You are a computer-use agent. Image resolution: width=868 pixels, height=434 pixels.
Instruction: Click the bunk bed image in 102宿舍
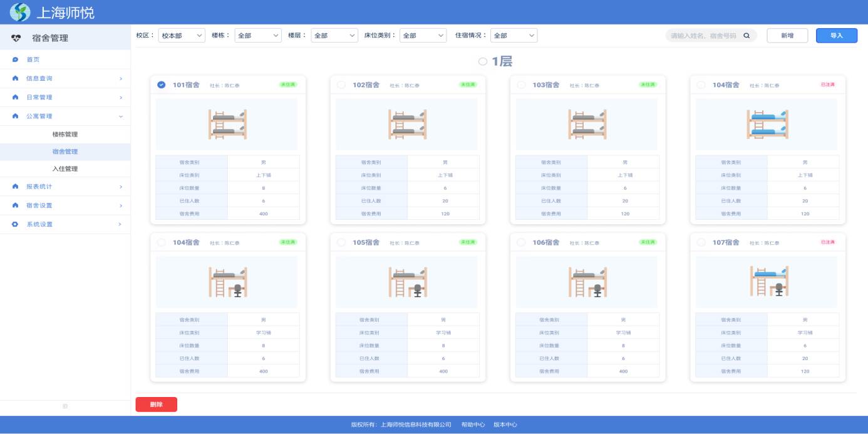(x=407, y=124)
